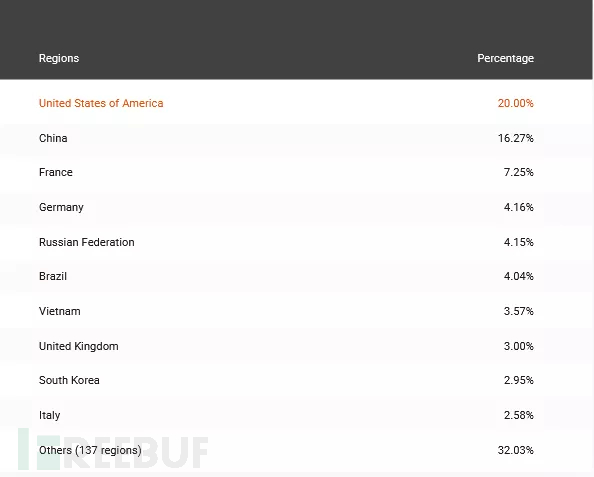Select the Vietnam region entry
This screenshot has width=594, height=477.
(x=59, y=311)
